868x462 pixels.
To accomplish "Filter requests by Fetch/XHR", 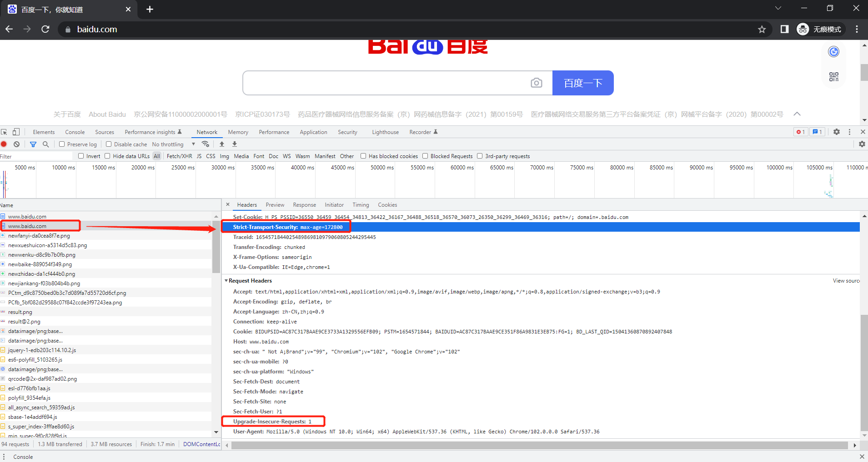I will tap(179, 156).
